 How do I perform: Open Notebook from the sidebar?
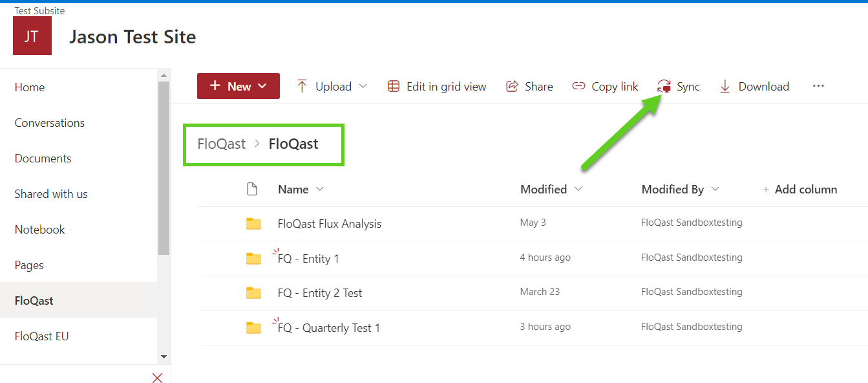40,230
